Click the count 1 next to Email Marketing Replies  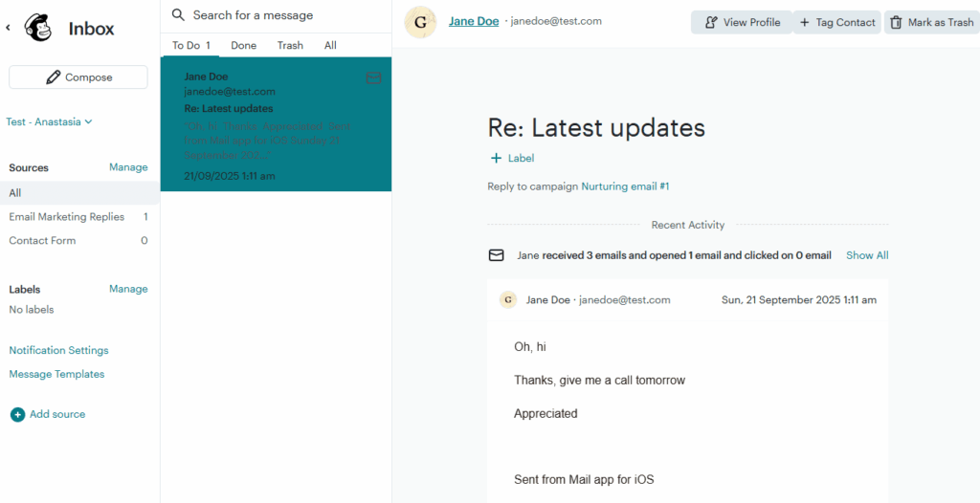(145, 217)
